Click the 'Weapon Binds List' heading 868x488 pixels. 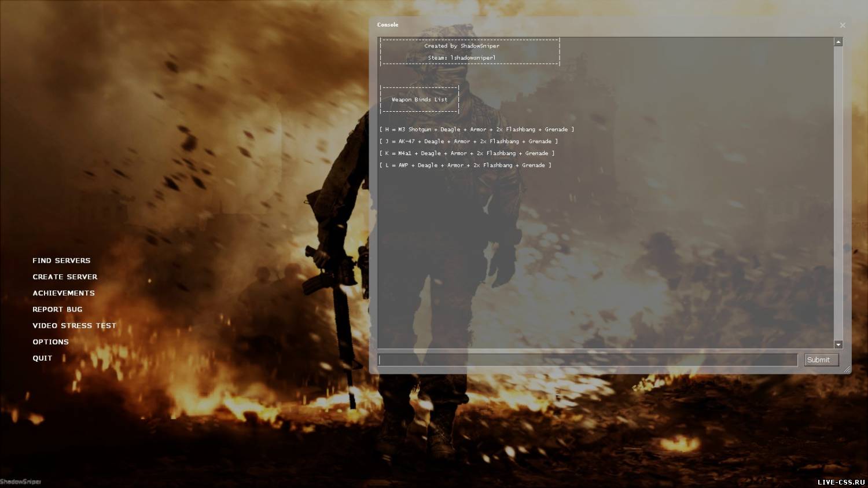(420, 100)
